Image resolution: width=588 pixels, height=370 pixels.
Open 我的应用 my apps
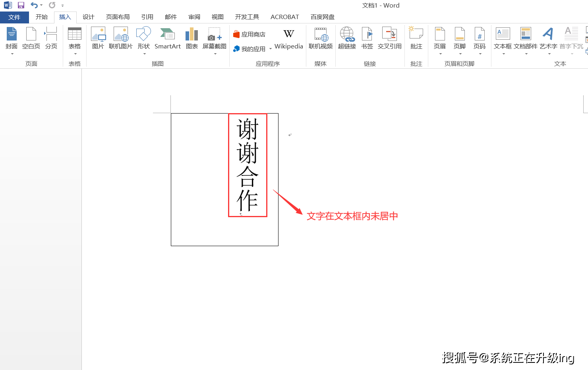coord(250,49)
